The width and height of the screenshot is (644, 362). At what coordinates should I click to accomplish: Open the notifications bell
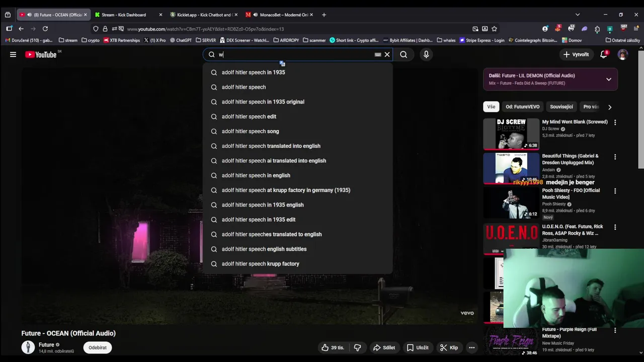tap(604, 54)
